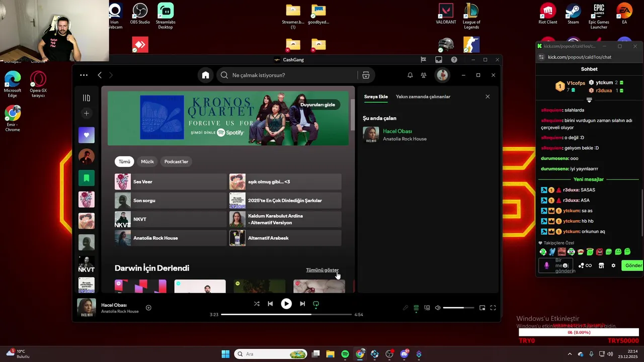Open the browse icon in Spotify's search bar
The width and height of the screenshot is (644, 362).
[x=366, y=75]
